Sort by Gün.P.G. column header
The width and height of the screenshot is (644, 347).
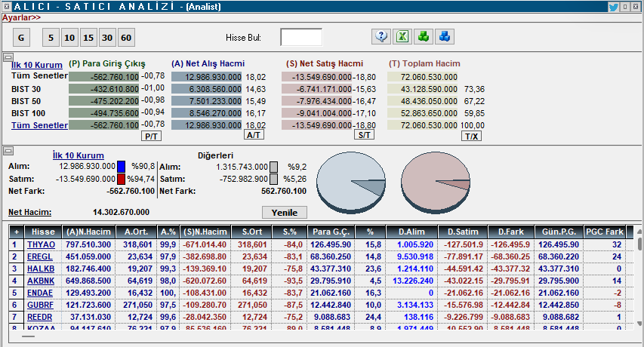pyautogui.click(x=559, y=232)
